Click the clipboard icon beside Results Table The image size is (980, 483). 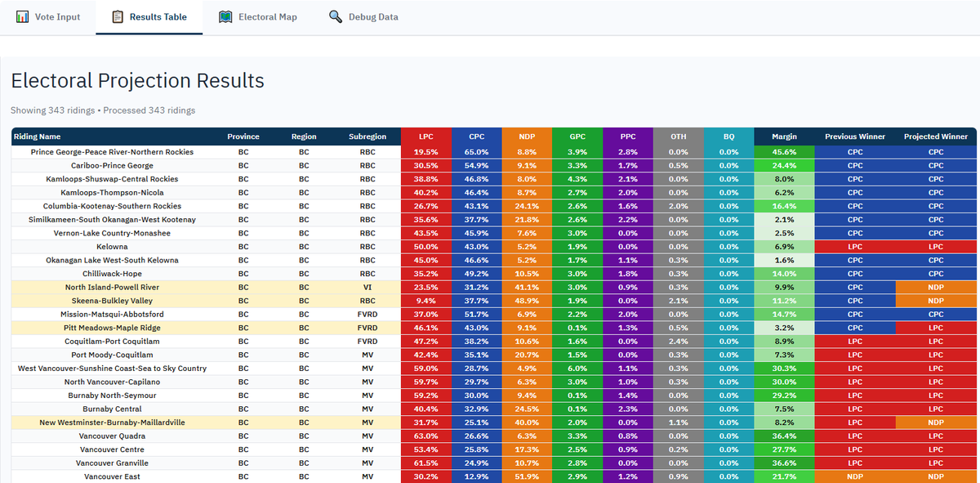pyautogui.click(x=116, y=16)
